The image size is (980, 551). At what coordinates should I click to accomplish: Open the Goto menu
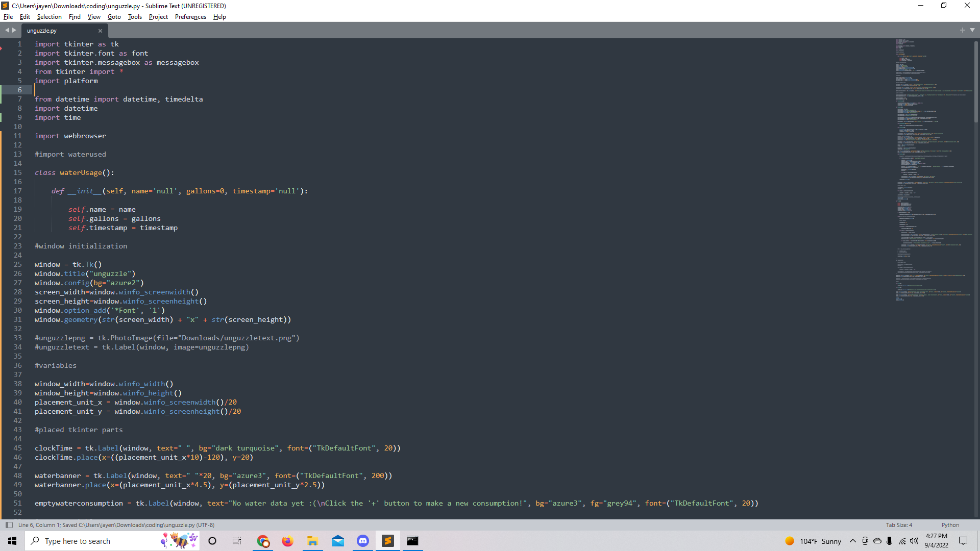point(114,17)
